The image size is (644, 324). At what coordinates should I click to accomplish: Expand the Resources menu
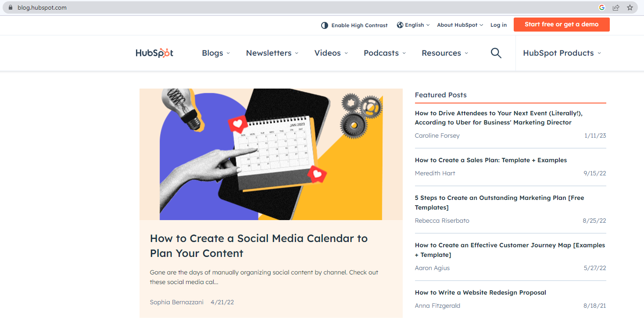pyautogui.click(x=445, y=53)
